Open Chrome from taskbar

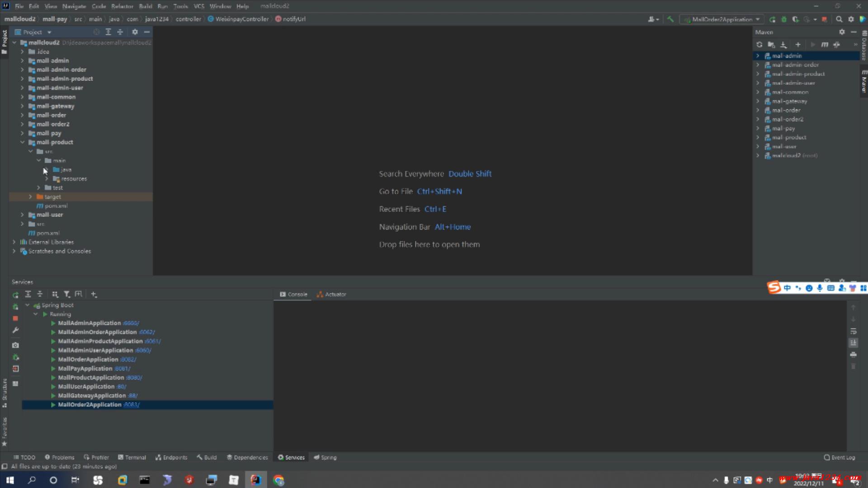point(278,480)
